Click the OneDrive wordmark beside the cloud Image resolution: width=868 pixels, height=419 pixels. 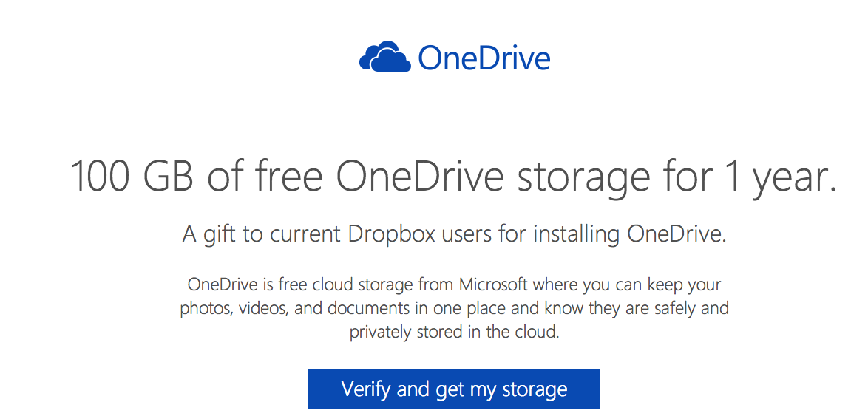pyautogui.click(x=484, y=58)
